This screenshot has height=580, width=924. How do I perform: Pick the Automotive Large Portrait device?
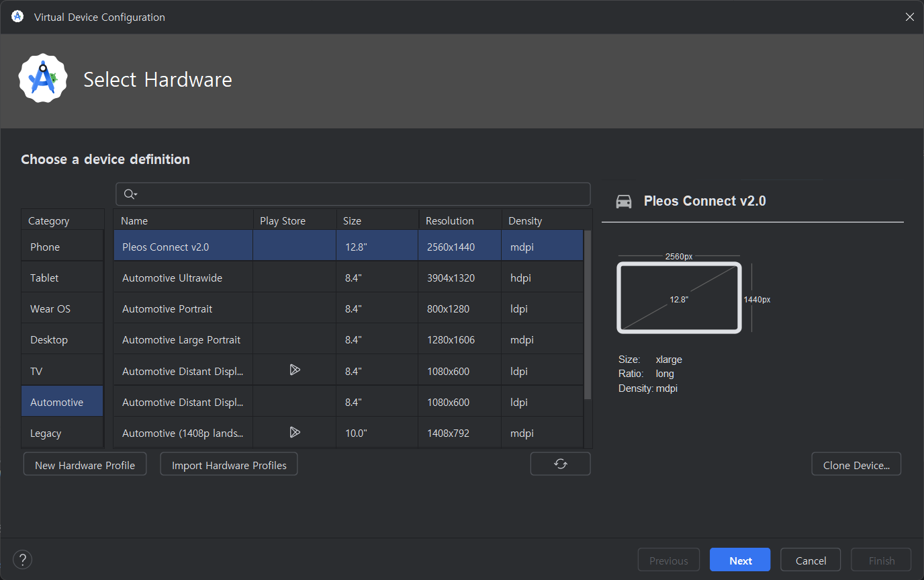[x=183, y=340]
